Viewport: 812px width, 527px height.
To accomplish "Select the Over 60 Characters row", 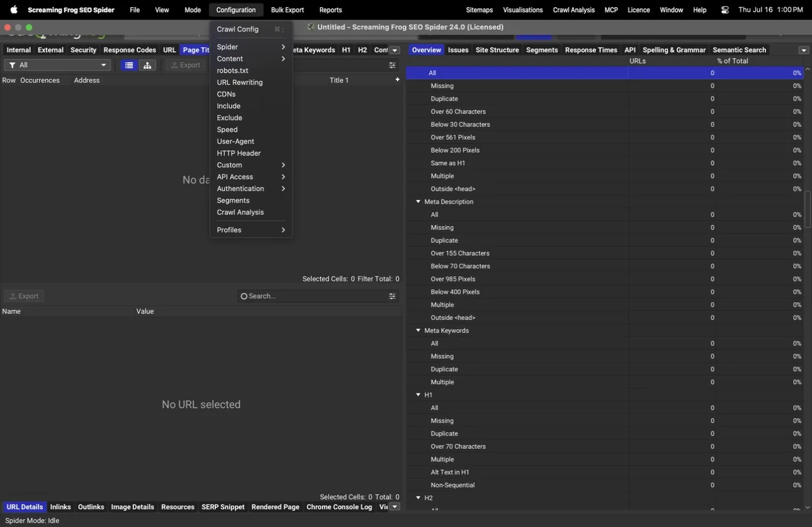I will point(605,111).
